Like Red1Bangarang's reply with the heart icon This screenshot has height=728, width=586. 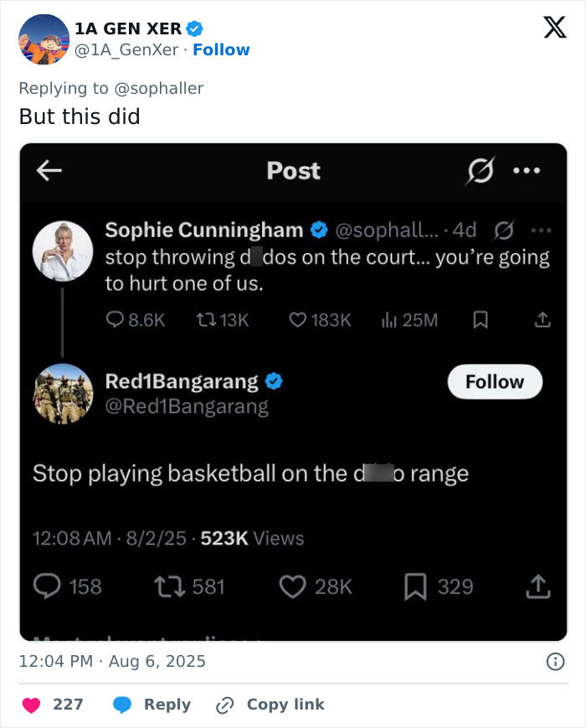(x=292, y=586)
